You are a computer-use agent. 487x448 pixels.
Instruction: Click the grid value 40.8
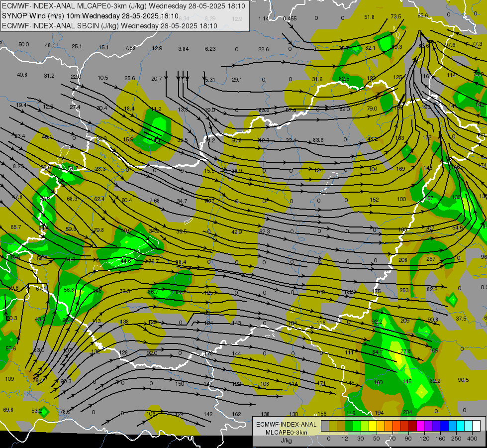tap(22, 75)
